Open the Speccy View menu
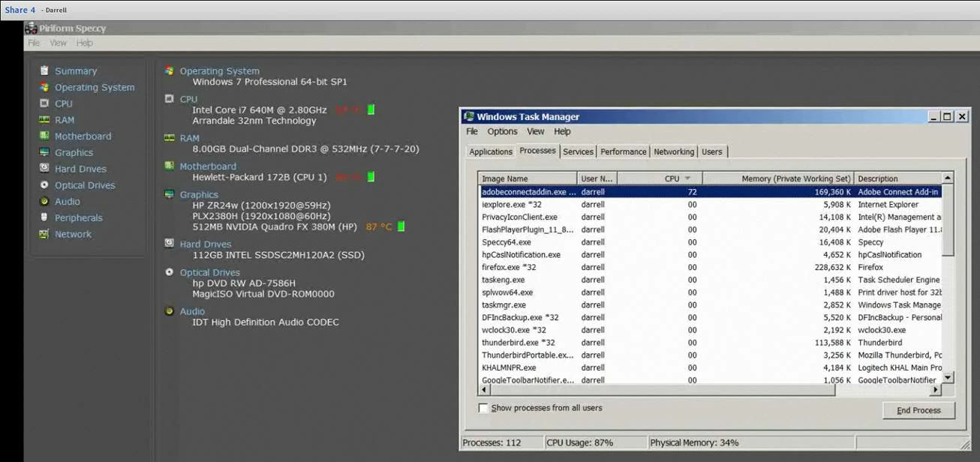The height and width of the screenshot is (462, 980). tap(58, 43)
